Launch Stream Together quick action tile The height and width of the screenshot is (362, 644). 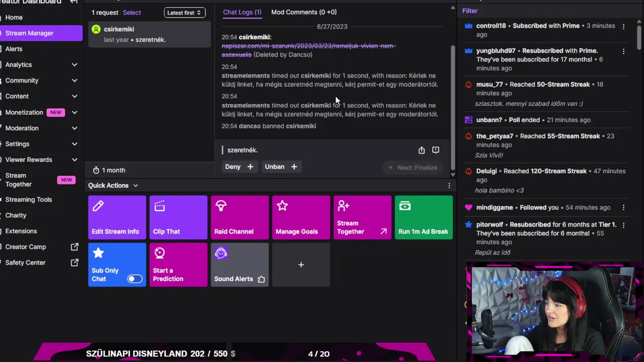click(363, 217)
